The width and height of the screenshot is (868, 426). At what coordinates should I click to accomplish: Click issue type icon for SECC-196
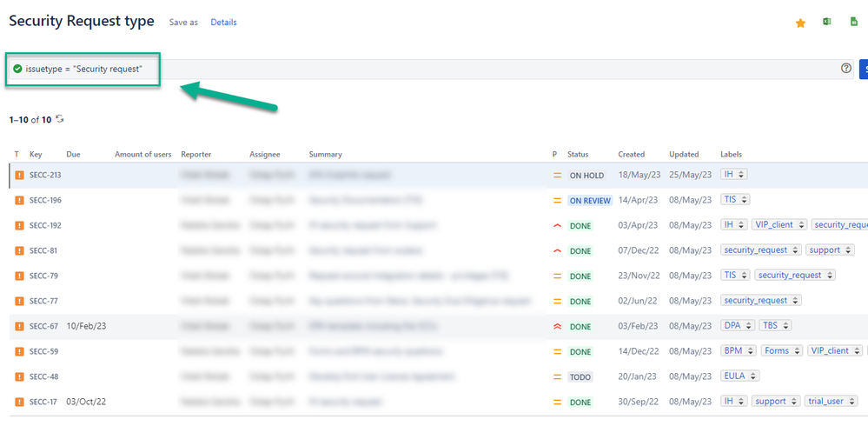pos(19,201)
